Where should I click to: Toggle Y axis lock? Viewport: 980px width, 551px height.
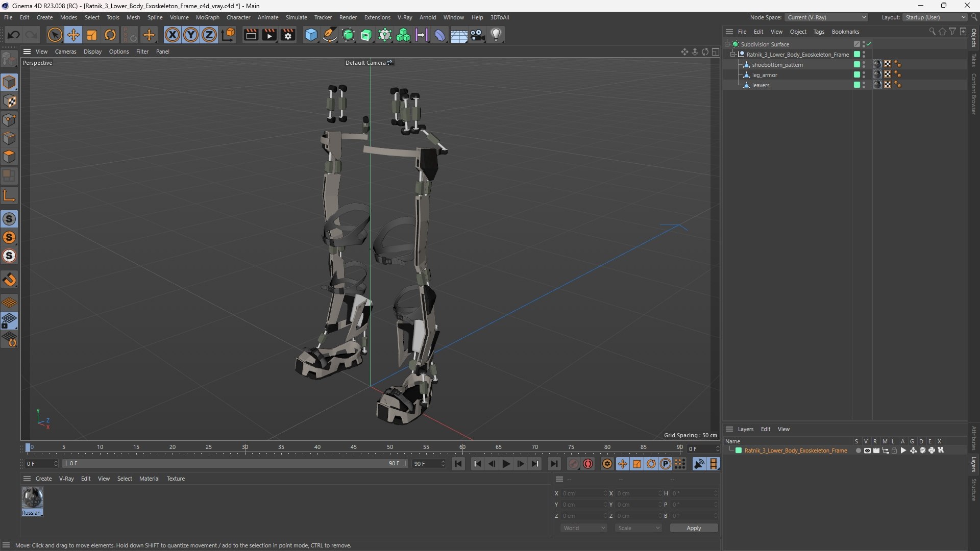click(191, 35)
